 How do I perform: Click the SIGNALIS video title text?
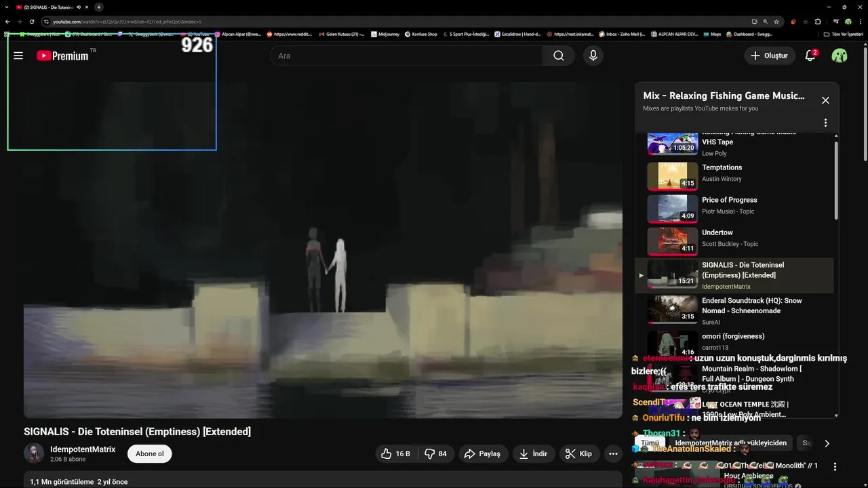(137, 432)
